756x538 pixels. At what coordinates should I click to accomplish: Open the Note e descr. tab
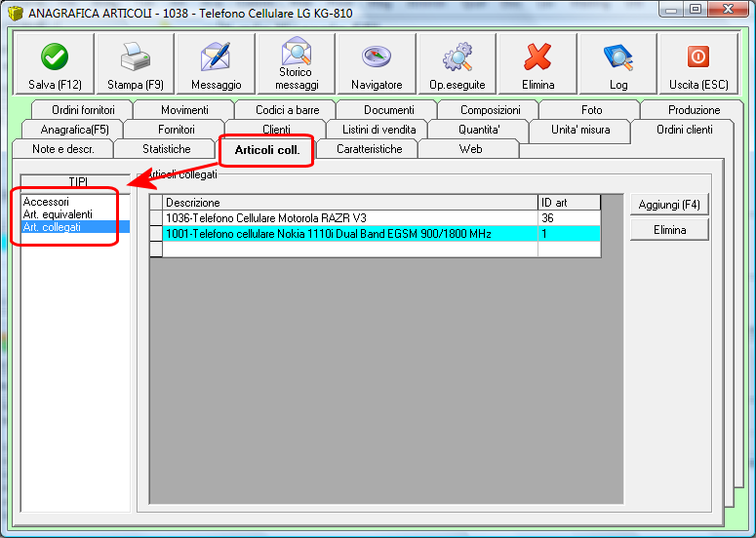point(63,149)
